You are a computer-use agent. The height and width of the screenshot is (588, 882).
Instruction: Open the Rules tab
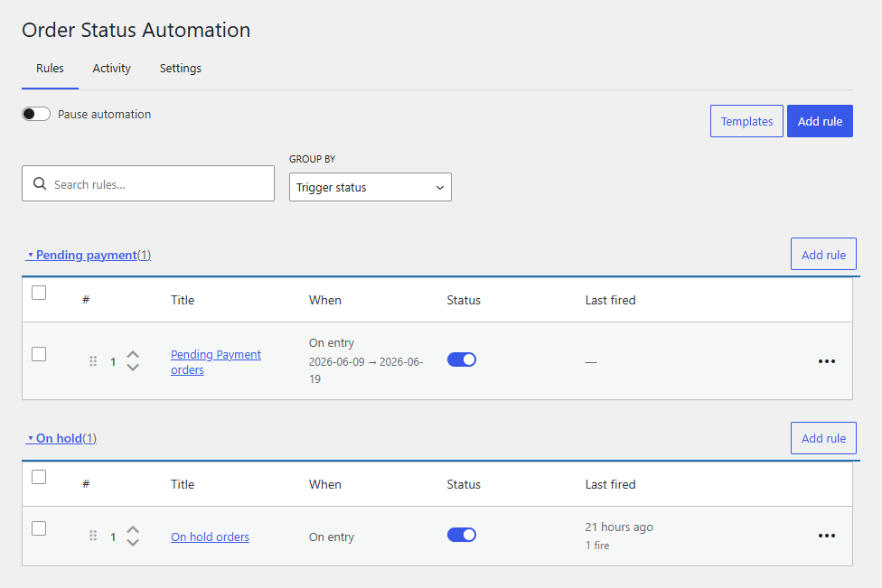pos(50,69)
